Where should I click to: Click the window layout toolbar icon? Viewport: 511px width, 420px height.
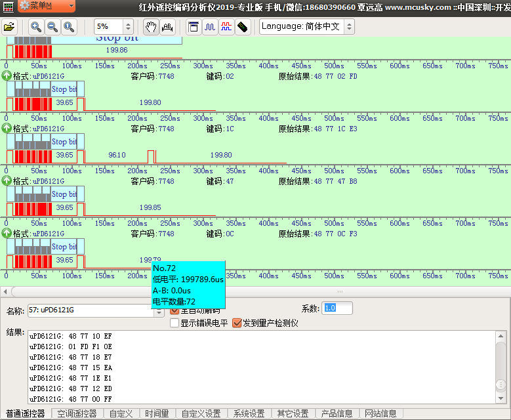pos(194,27)
